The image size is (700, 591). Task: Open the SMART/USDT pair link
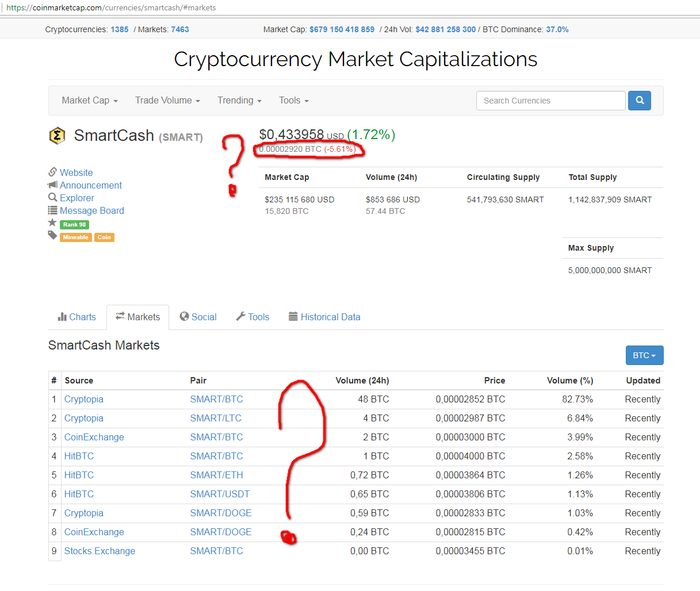coord(220,494)
